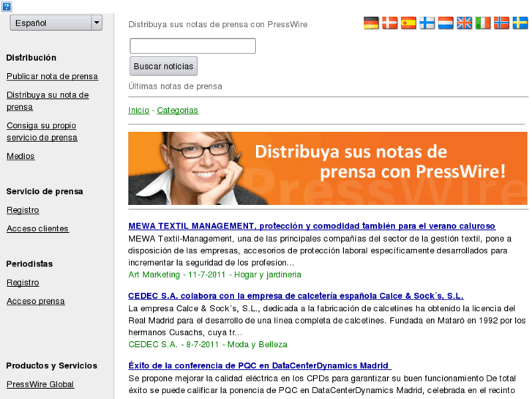Select the Italian flag language icon
Viewport: 532px width, 399px height.
(x=483, y=23)
